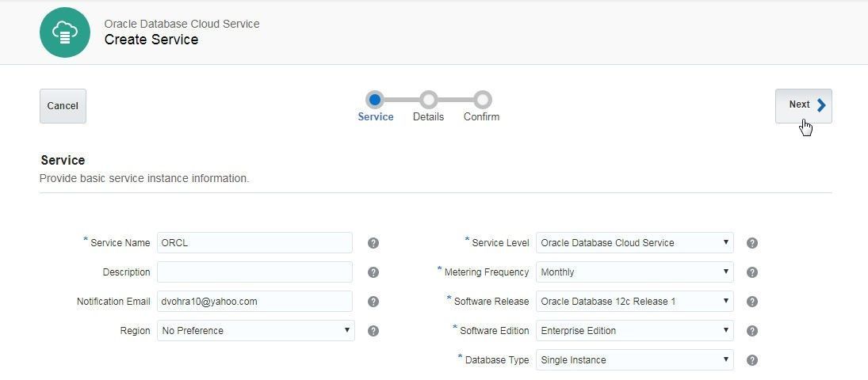Open help icon for Service Level
Image resolution: width=868 pixels, height=380 pixels.
(751, 243)
